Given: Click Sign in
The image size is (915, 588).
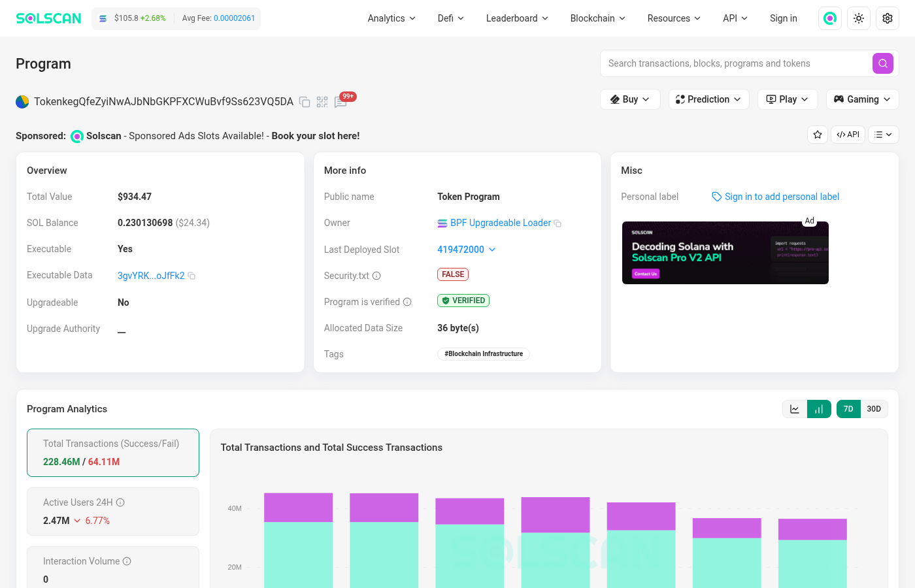Looking at the screenshot, I should (784, 18).
